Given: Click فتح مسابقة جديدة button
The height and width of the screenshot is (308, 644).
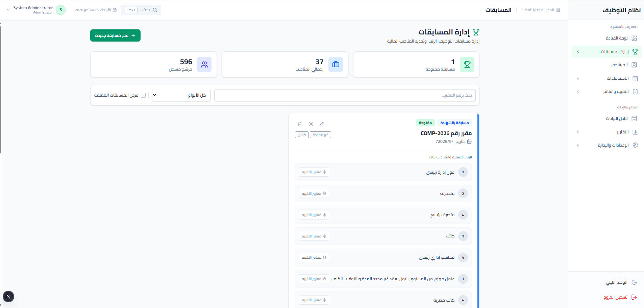Looking at the screenshot, I should [x=115, y=35].
